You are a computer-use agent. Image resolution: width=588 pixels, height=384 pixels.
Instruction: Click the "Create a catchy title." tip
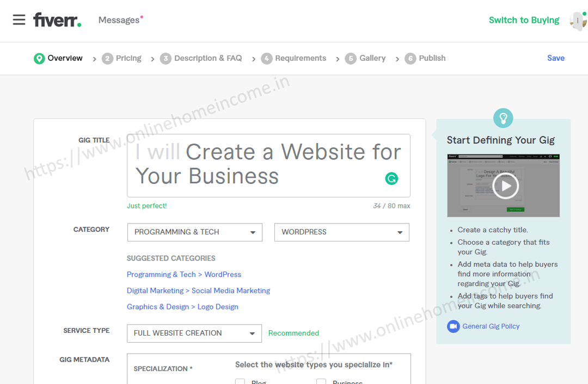point(492,230)
